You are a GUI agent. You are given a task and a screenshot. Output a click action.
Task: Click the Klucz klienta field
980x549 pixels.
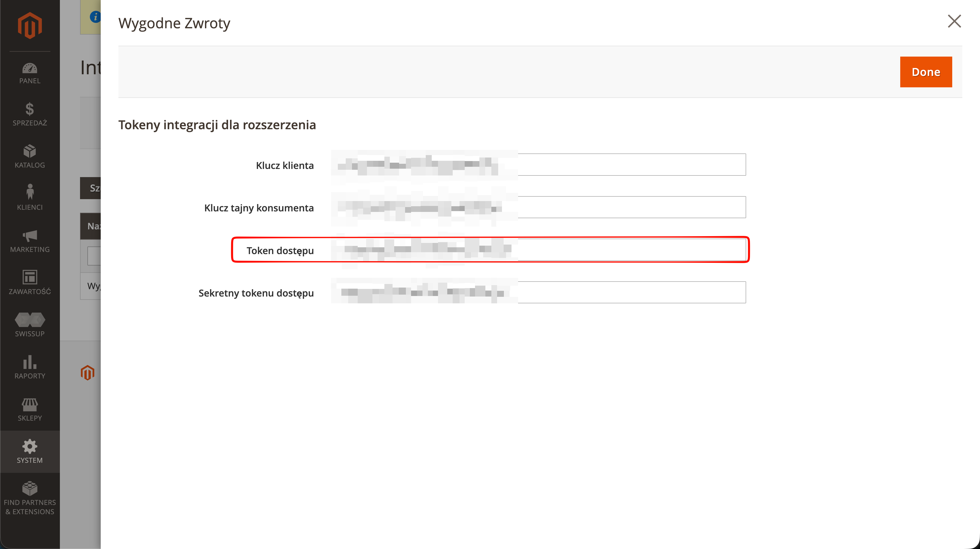pos(538,165)
